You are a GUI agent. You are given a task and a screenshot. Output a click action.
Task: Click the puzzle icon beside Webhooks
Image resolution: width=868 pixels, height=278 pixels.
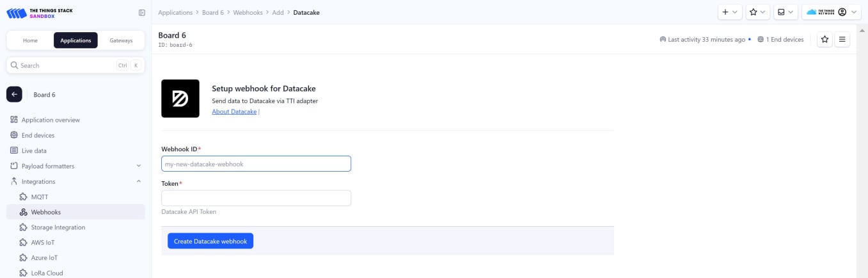tap(24, 212)
